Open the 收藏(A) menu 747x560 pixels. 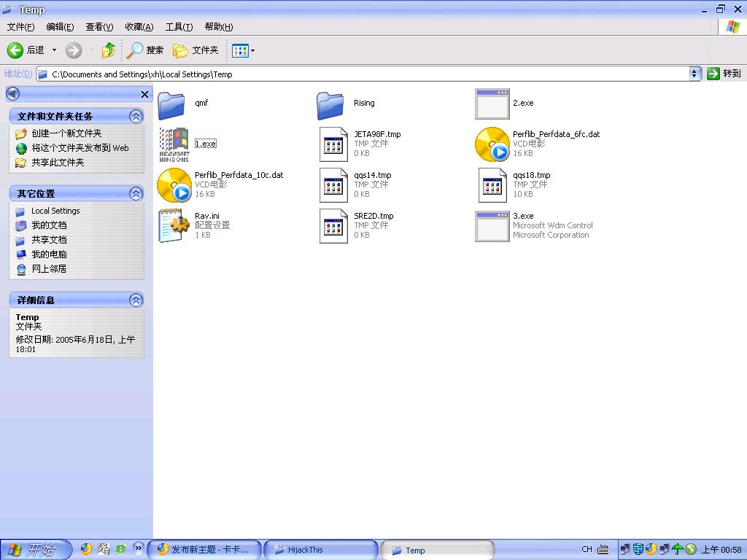[x=139, y=27]
